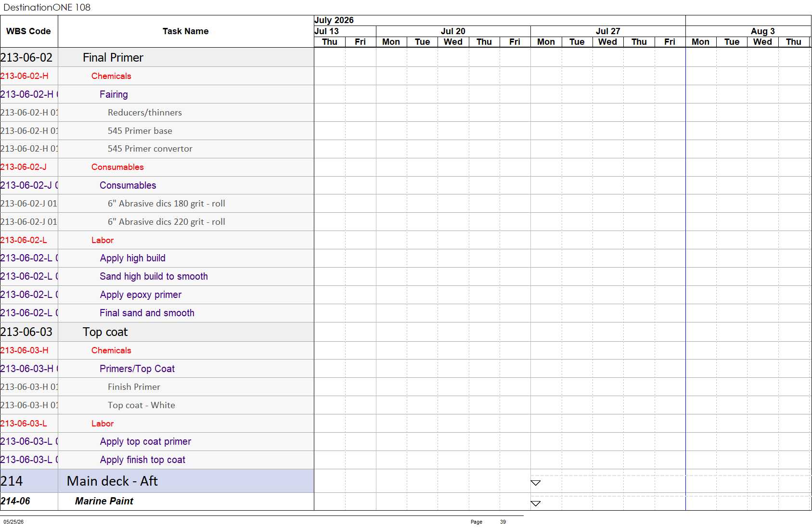Select the 6" Abrasive dics 220 grit row
This screenshot has width=812, height=528.
157,222
